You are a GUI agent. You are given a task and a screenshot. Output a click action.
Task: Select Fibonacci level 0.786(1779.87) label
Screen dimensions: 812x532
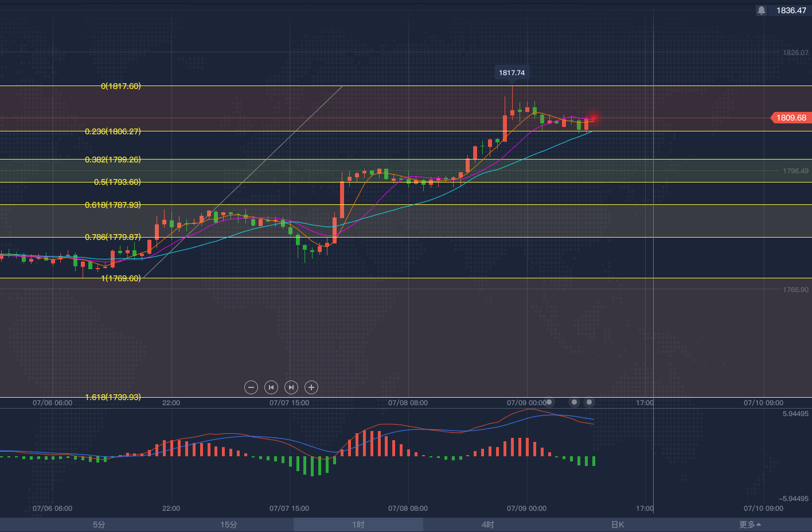click(113, 237)
